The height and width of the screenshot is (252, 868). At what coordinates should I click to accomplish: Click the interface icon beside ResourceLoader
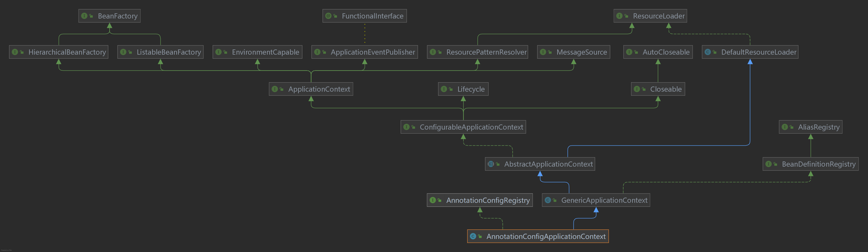tap(619, 16)
